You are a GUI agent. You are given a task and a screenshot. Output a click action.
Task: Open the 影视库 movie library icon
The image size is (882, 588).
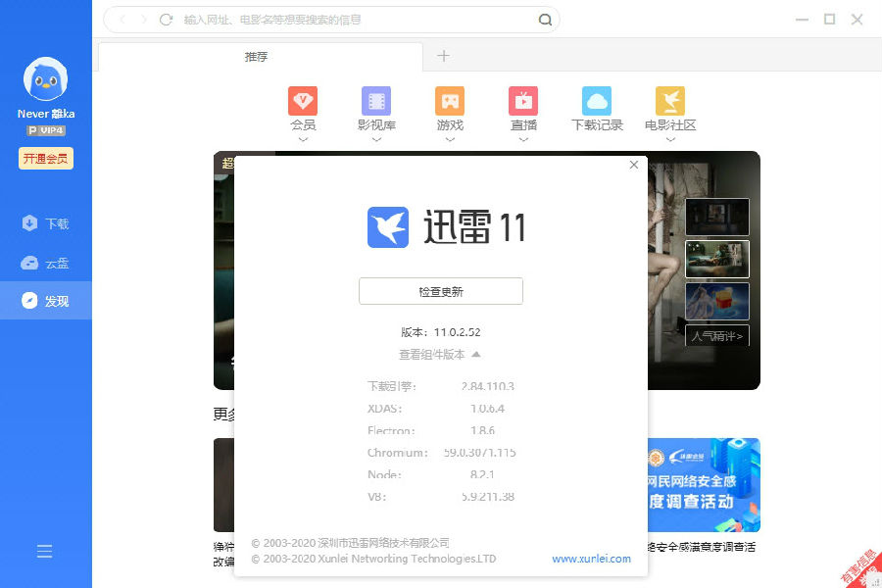[x=376, y=102]
